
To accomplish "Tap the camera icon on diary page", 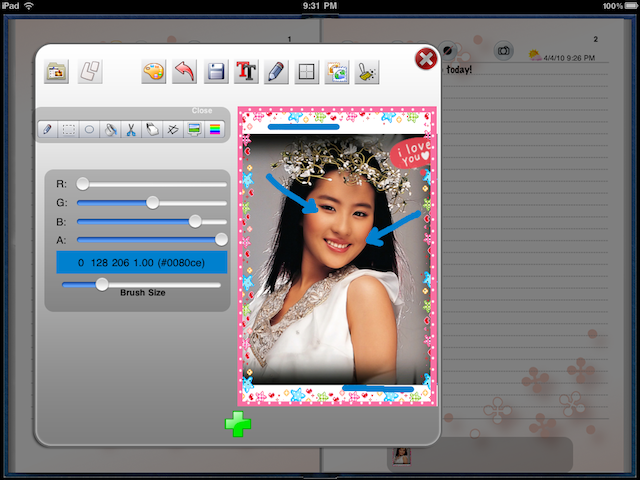I will click(x=505, y=51).
